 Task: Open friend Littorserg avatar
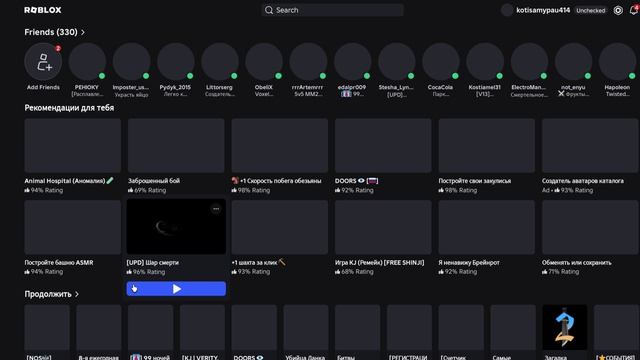click(220, 62)
